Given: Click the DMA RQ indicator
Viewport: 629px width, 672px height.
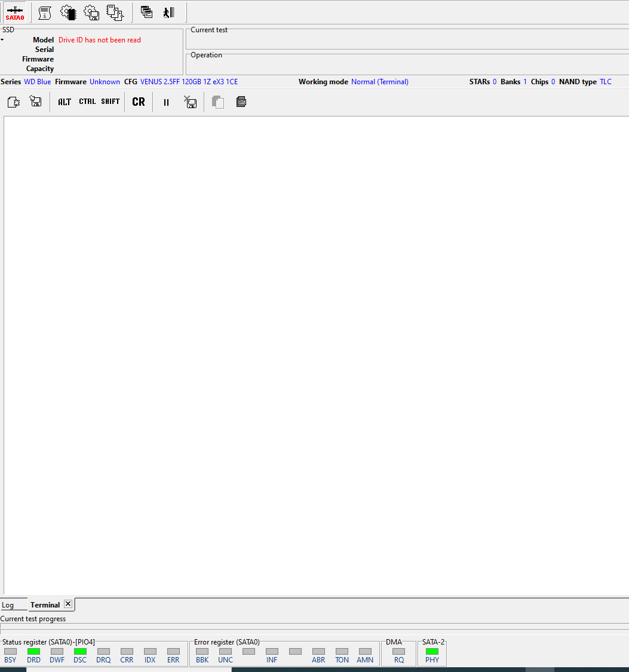Looking at the screenshot, I should pyautogui.click(x=399, y=652).
